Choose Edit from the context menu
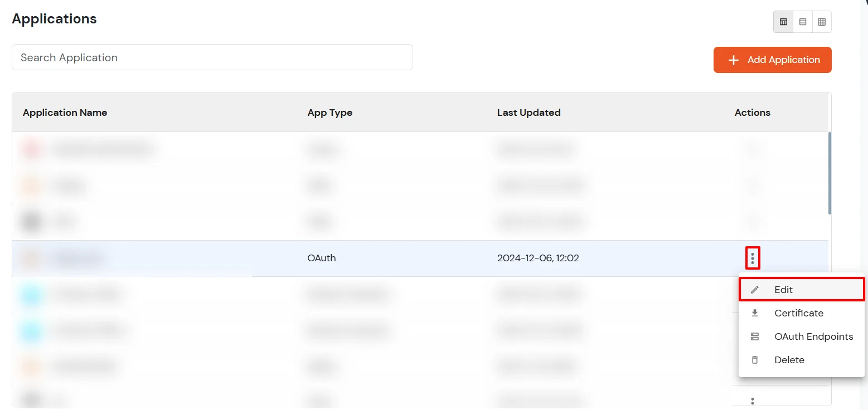Screen dimensions: 868x410 pyautogui.click(x=783, y=289)
